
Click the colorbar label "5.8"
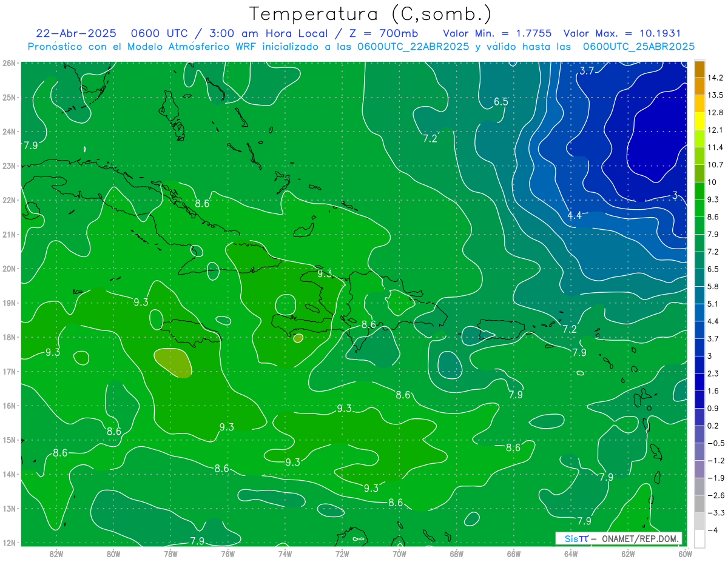coord(713,286)
